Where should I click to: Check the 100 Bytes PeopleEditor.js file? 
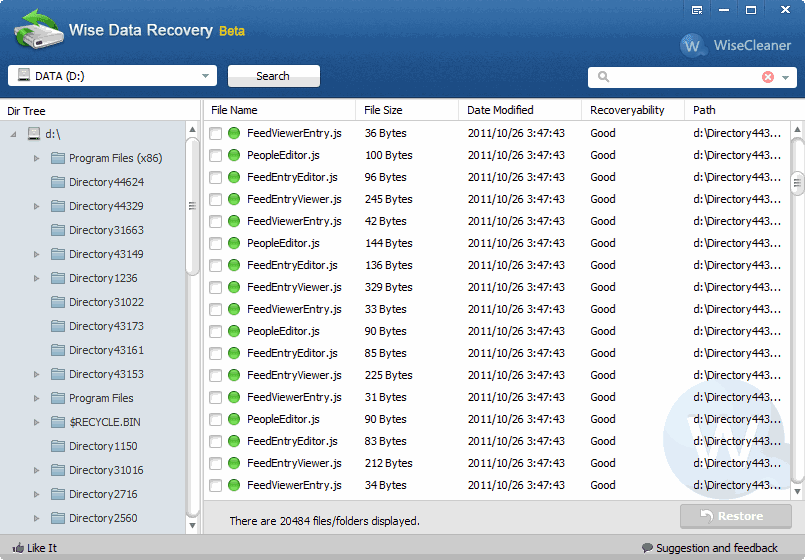tap(216, 156)
